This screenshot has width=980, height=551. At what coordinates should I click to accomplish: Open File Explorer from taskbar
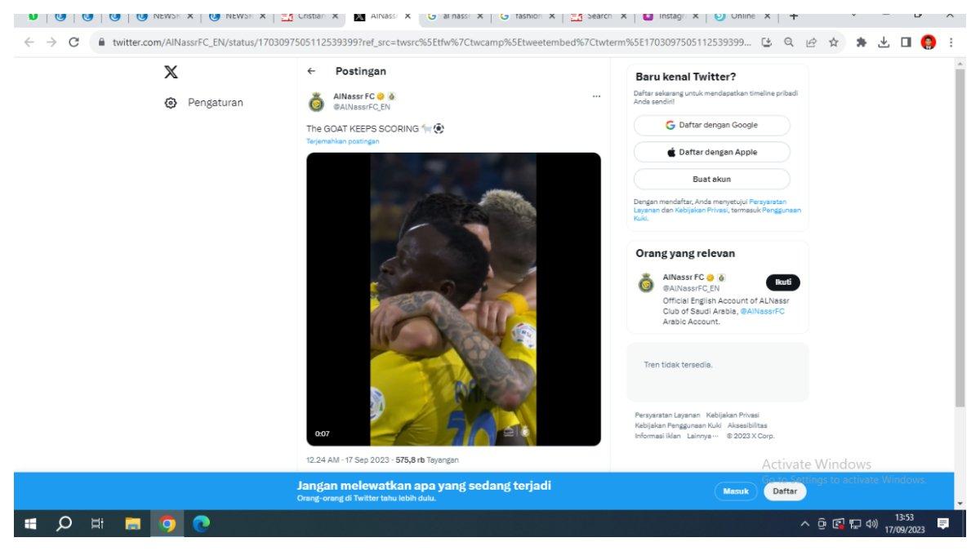pos(132,524)
